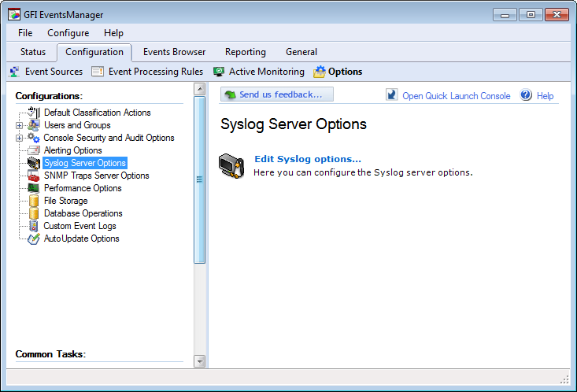Viewport: 577px width, 392px height.
Task: Minimize the GFI EventsManager window
Action: point(505,15)
